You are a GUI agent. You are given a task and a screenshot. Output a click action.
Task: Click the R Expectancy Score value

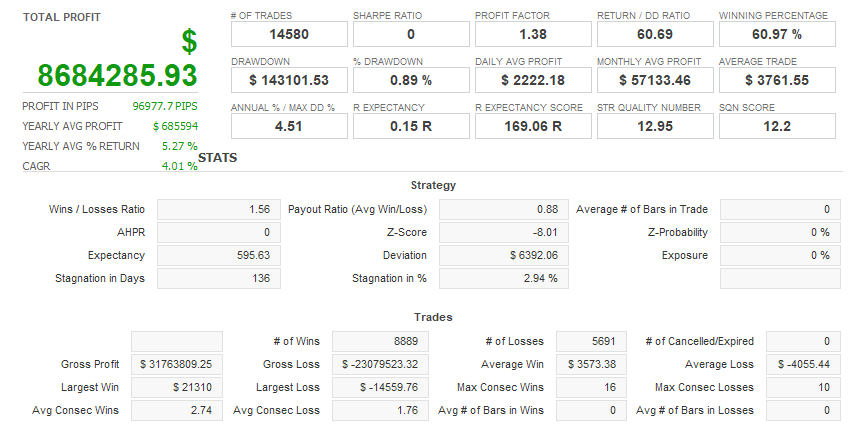click(x=532, y=126)
